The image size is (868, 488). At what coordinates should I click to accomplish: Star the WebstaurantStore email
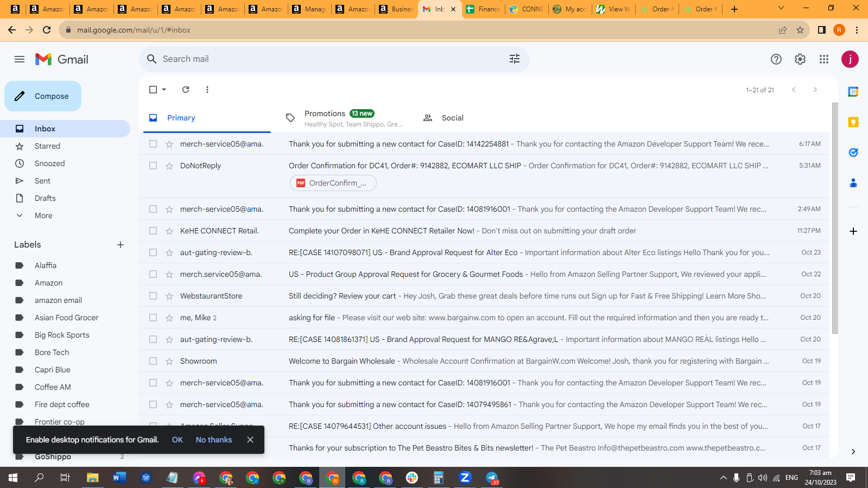point(169,296)
